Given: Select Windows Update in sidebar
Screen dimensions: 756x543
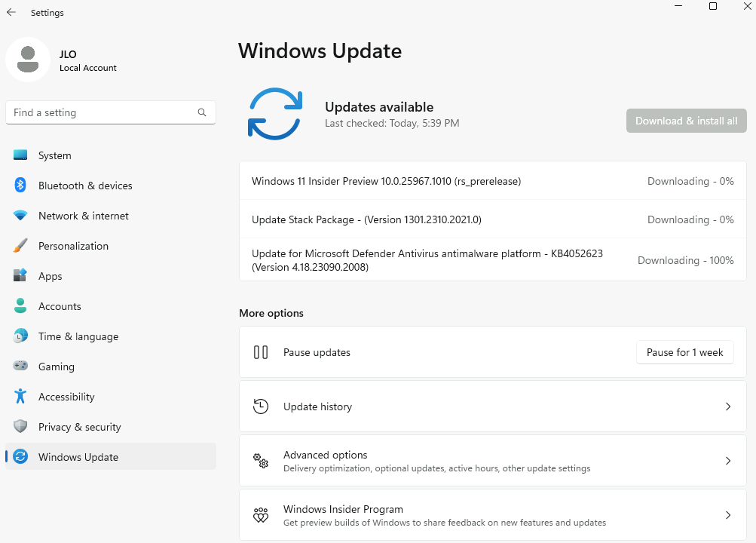Looking at the screenshot, I should (x=111, y=457).
